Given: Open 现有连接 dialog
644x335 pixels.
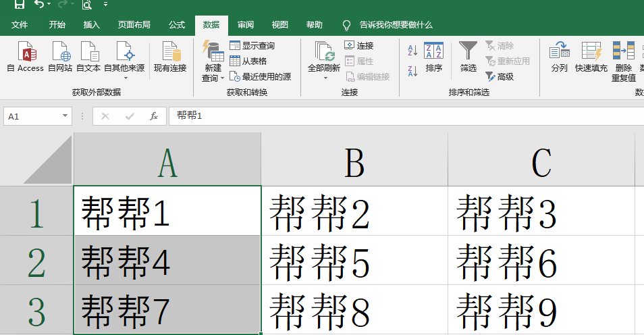Looking at the screenshot, I should (170, 57).
